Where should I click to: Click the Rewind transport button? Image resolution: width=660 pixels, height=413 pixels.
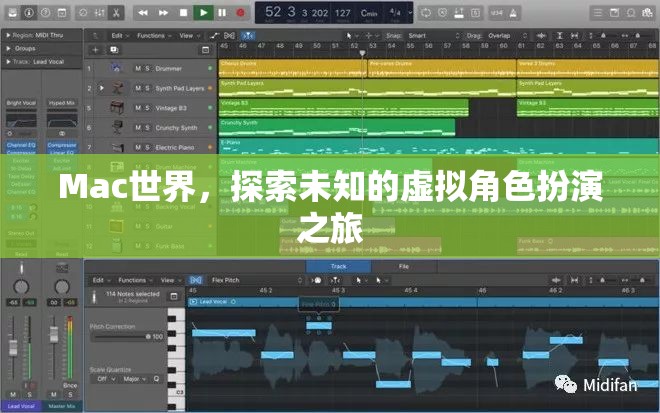point(143,13)
